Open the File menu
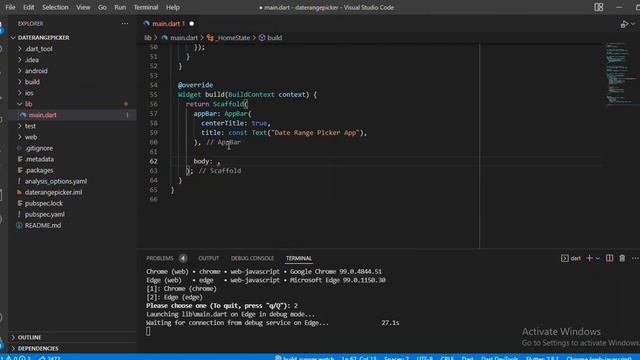The width and height of the screenshot is (640, 360). (10, 7)
